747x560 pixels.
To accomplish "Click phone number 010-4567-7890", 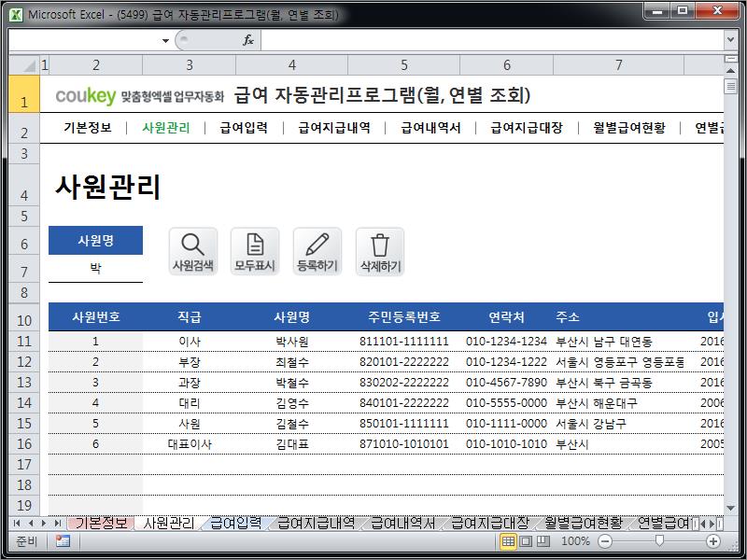I will click(506, 383).
